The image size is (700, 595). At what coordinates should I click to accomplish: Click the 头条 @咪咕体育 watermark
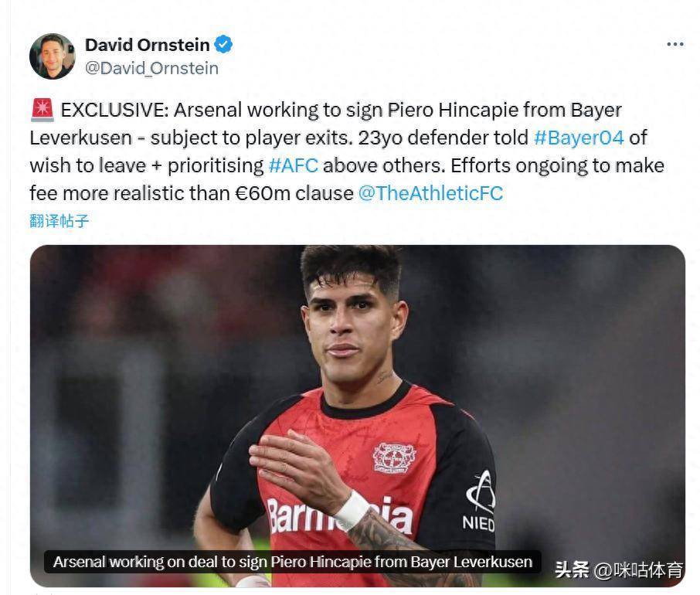[x=619, y=570]
